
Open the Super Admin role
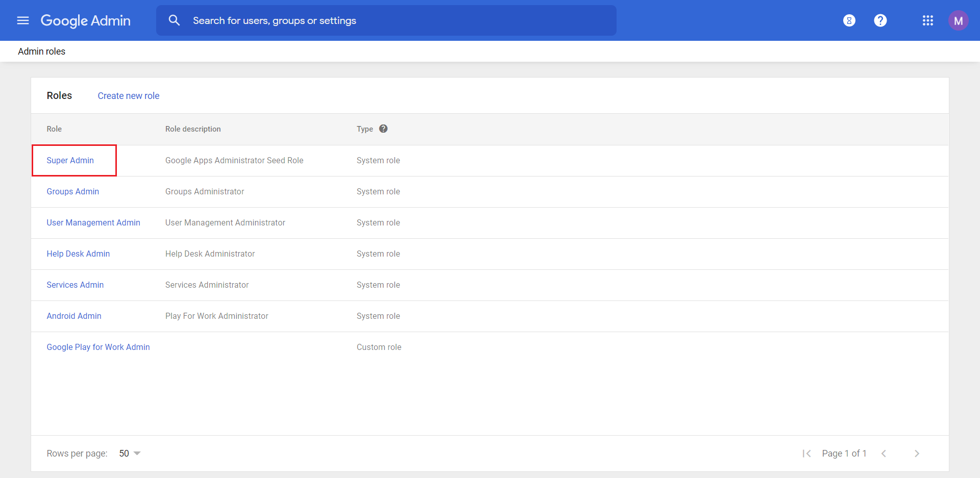click(70, 160)
